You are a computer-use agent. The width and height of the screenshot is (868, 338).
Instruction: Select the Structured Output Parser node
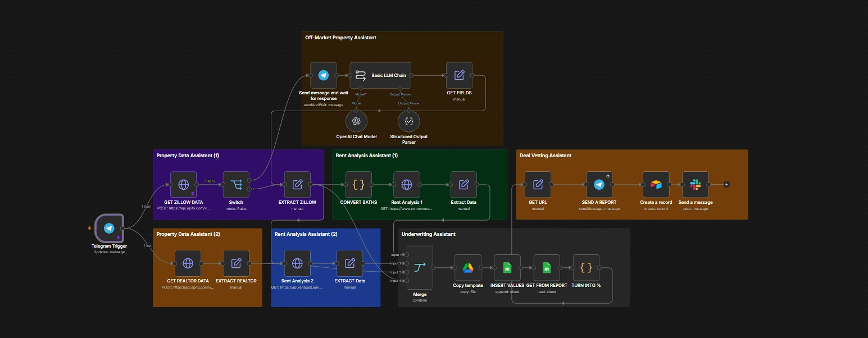[x=409, y=121]
